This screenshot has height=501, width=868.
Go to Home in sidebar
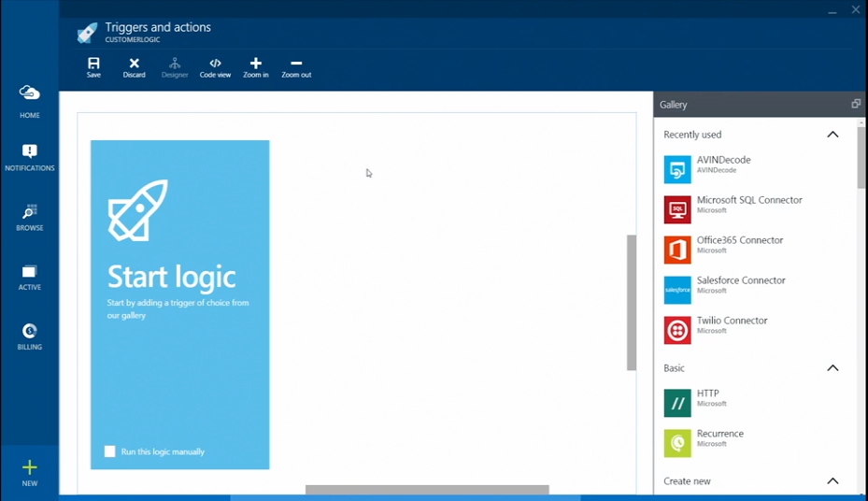tap(29, 102)
